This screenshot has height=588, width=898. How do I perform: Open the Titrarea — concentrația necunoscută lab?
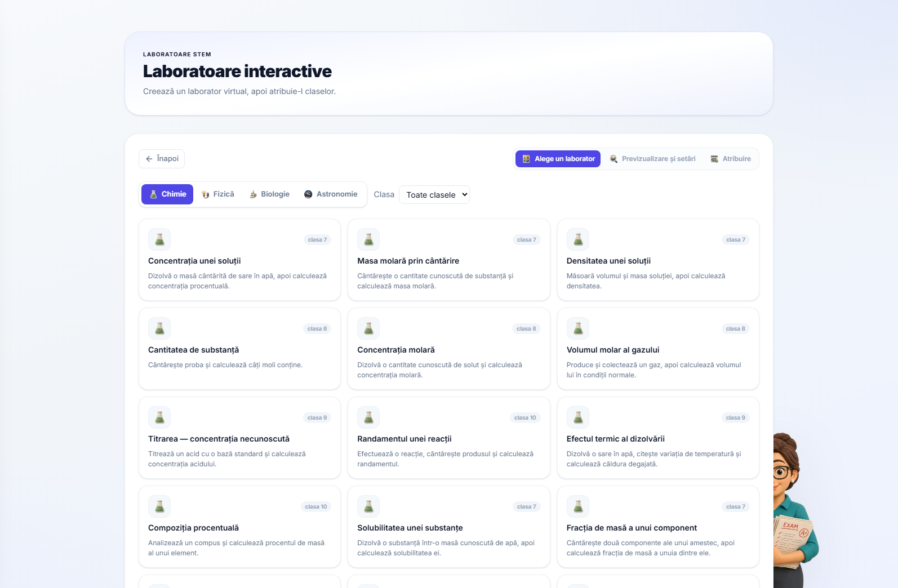(240, 438)
